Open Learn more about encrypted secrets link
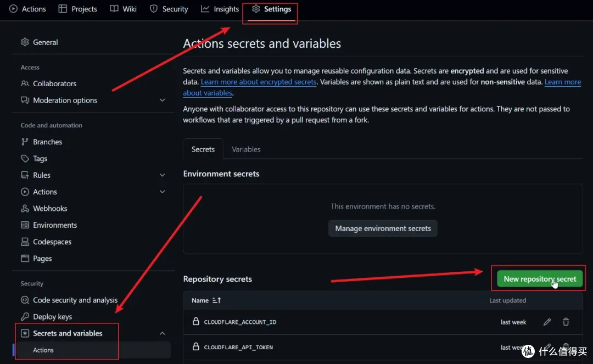The width and height of the screenshot is (593, 364). pos(258,82)
